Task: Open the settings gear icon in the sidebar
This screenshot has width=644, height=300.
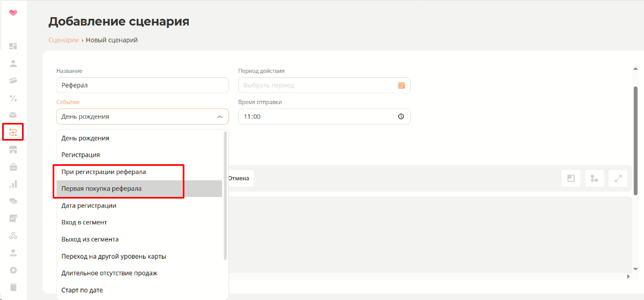Action: click(13, 270)
